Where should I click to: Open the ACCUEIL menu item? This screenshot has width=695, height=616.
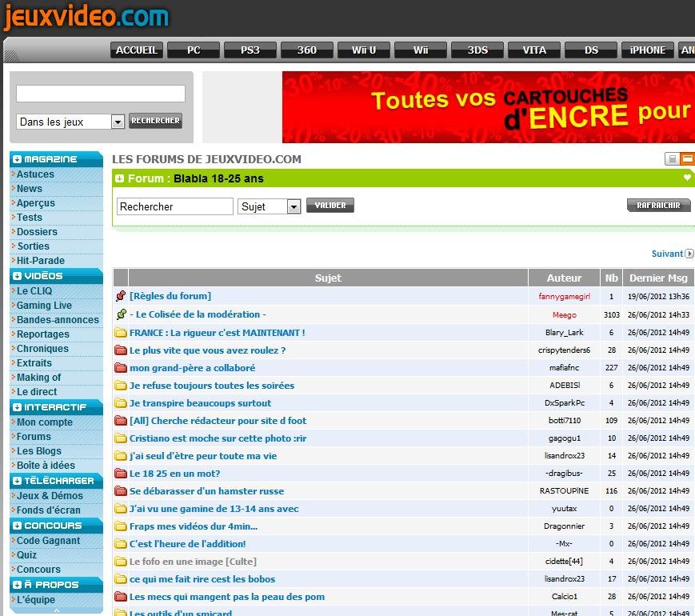click(136, 50)
